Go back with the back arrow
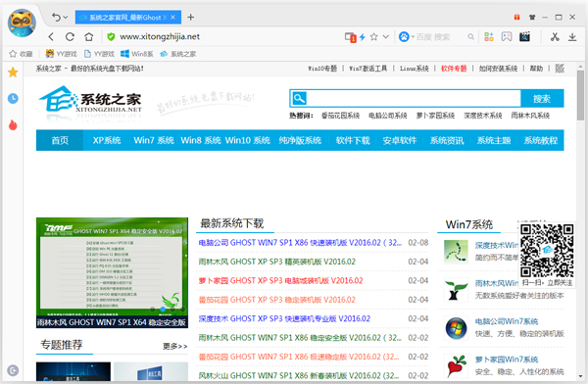The image size is (588, 384). (x=51, y=37)
